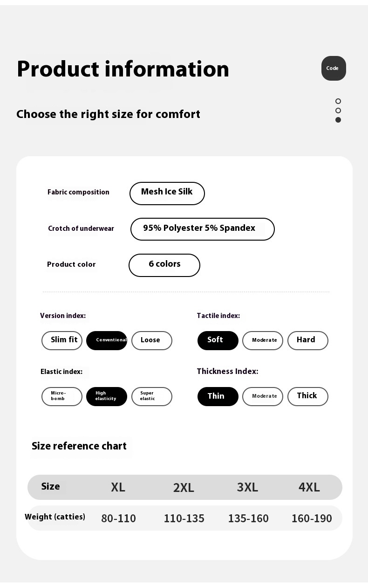Select the first pagination dot
The image size is (368, 588).
tap(338, 101)
